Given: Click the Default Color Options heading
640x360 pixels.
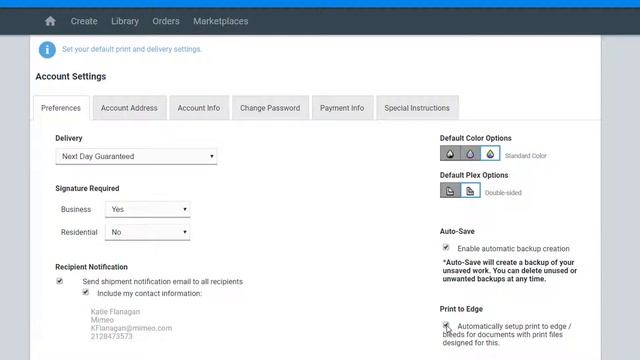Looking at the screenshot, I should pyautogui.click(x=476, y=138).
